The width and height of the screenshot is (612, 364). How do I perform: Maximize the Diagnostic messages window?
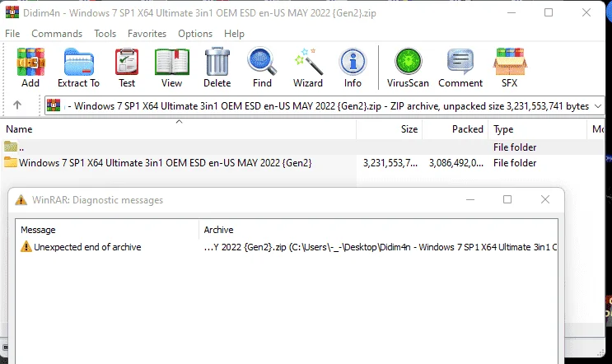click(x=507, y=200)
